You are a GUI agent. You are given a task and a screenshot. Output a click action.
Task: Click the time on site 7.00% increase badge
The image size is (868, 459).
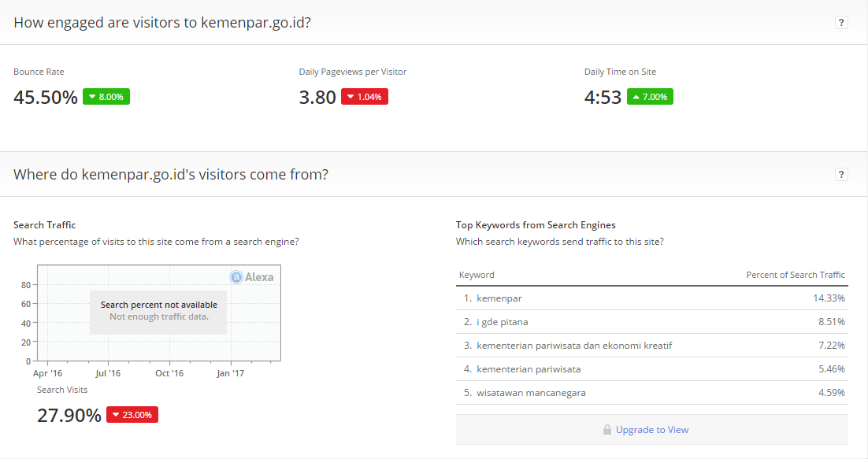pyautogui.click(x=650, y=97)
